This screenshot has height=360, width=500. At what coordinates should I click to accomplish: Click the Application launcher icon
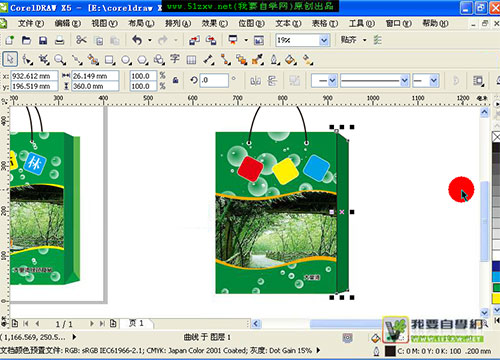[233, 40]
